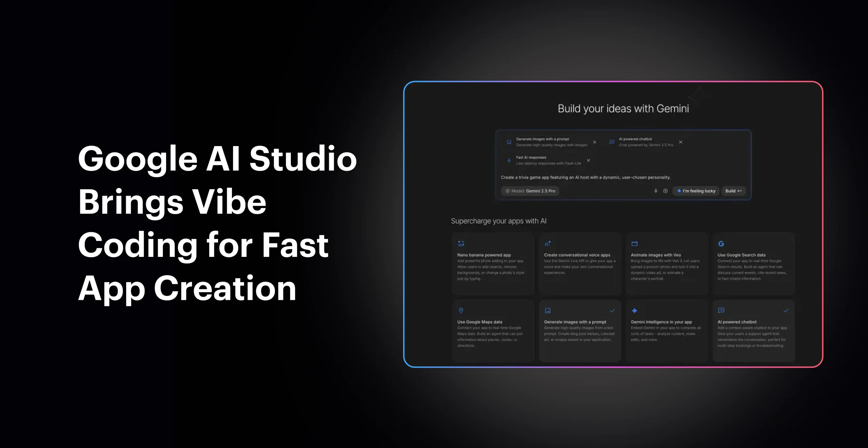Click the Build button
The height and width of the screenshot is (448, 868).
click(x=734, y=191)
